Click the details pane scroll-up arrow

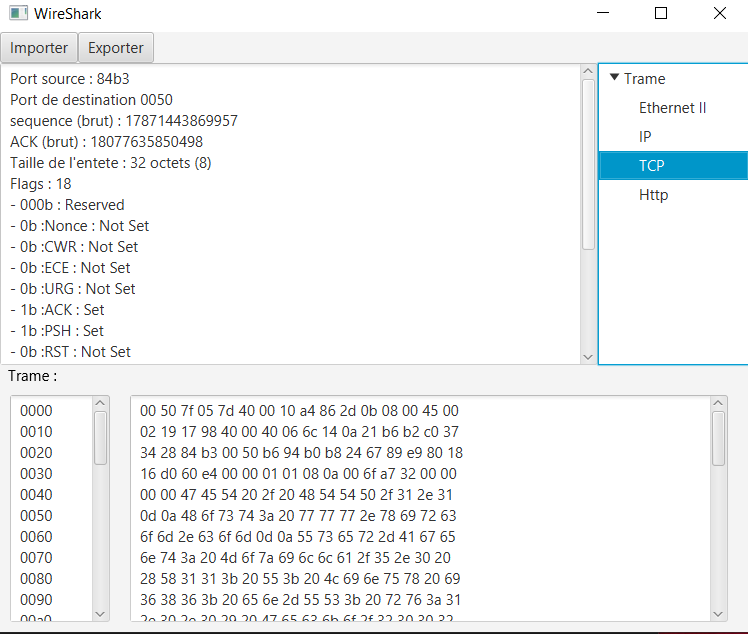tap(588, 71)
